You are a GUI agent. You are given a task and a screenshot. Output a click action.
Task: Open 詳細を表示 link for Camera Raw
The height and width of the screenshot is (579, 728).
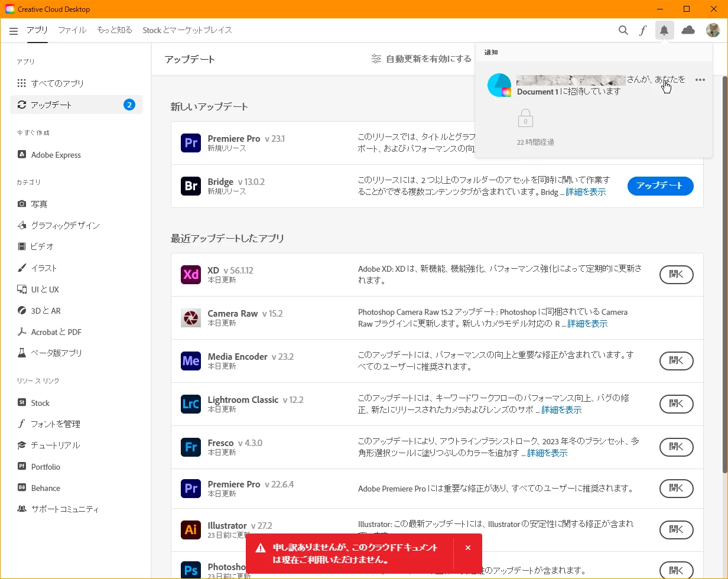pos(587,324)
